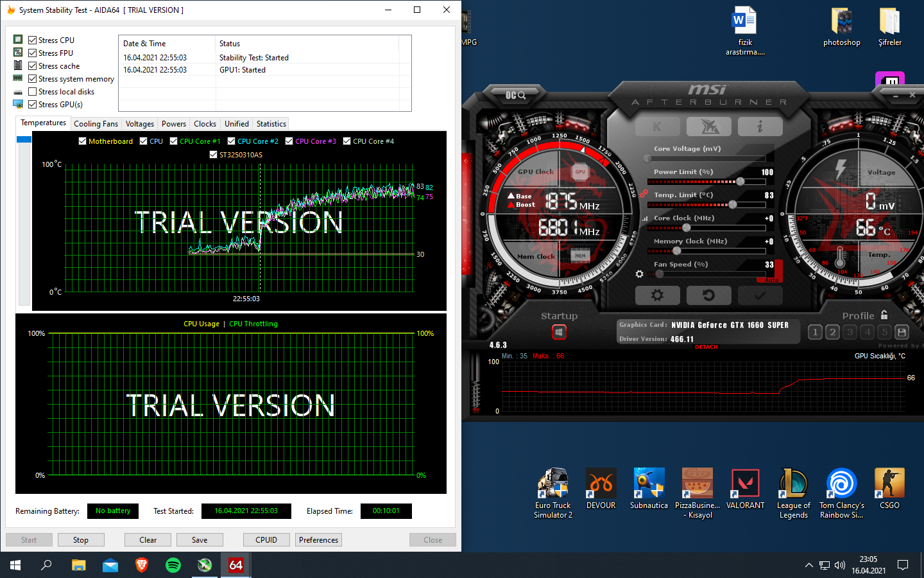Click the profile lock icon
Viewport: 924px width, 578px height.
click(x=884, y=315)
